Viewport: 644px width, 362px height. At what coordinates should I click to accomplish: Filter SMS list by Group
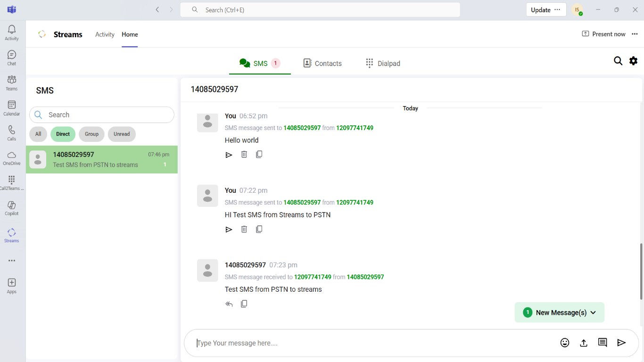tap(91, 134)
